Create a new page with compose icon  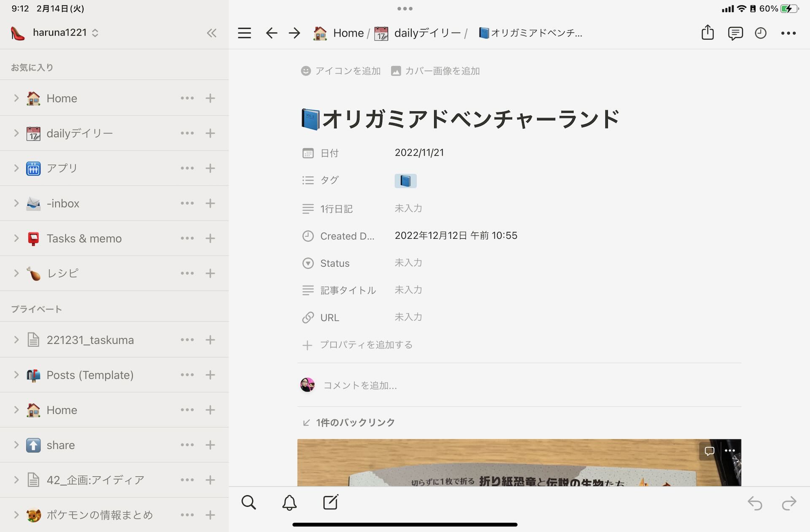point(330,502)
